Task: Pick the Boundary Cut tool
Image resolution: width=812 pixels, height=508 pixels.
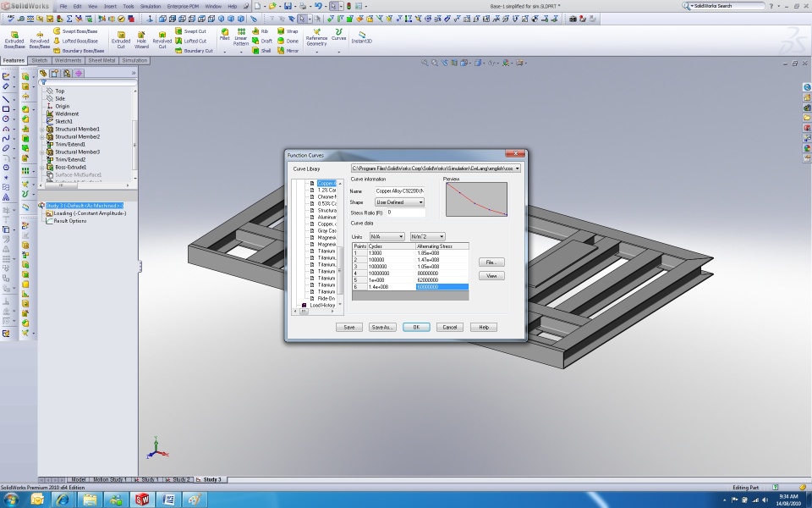Action: click(194, 51)
